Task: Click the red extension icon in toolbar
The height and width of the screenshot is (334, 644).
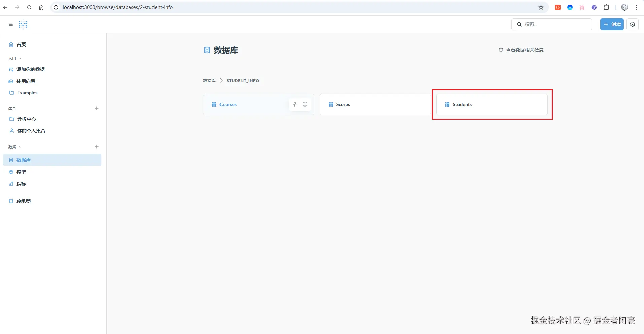Action: pyautogui.click(x=558, y=7)
